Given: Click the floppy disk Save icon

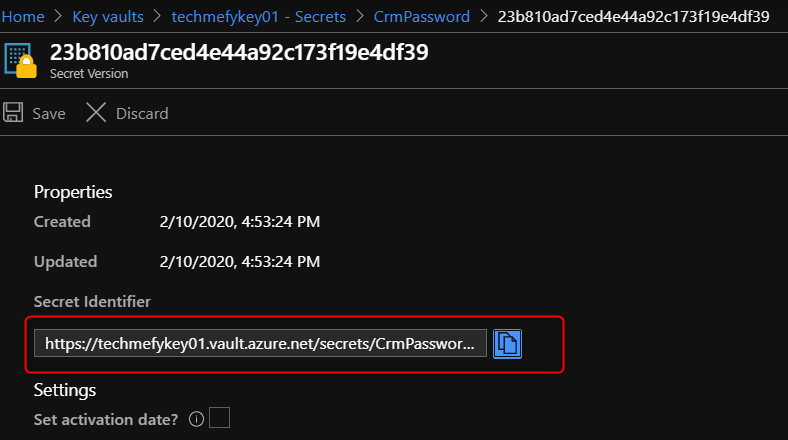Looking at the screenshot, I should coord(14,113).
